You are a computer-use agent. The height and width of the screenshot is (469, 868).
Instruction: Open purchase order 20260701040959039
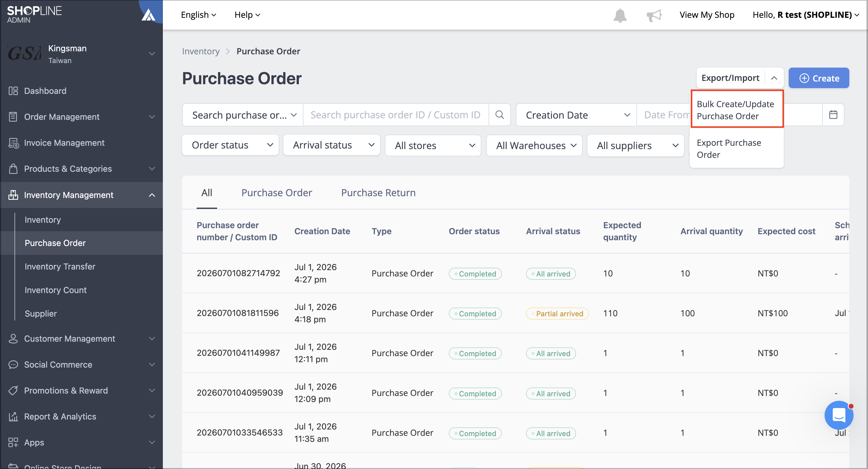coord(239,393)
